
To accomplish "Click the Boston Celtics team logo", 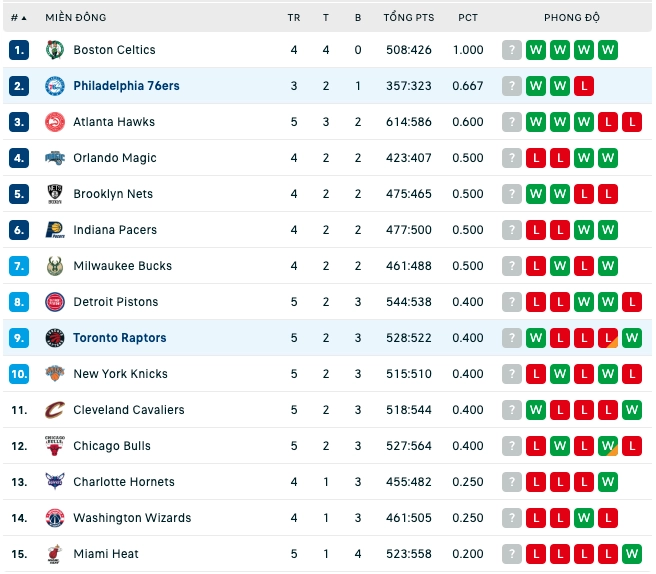I will tap(55, 50).
